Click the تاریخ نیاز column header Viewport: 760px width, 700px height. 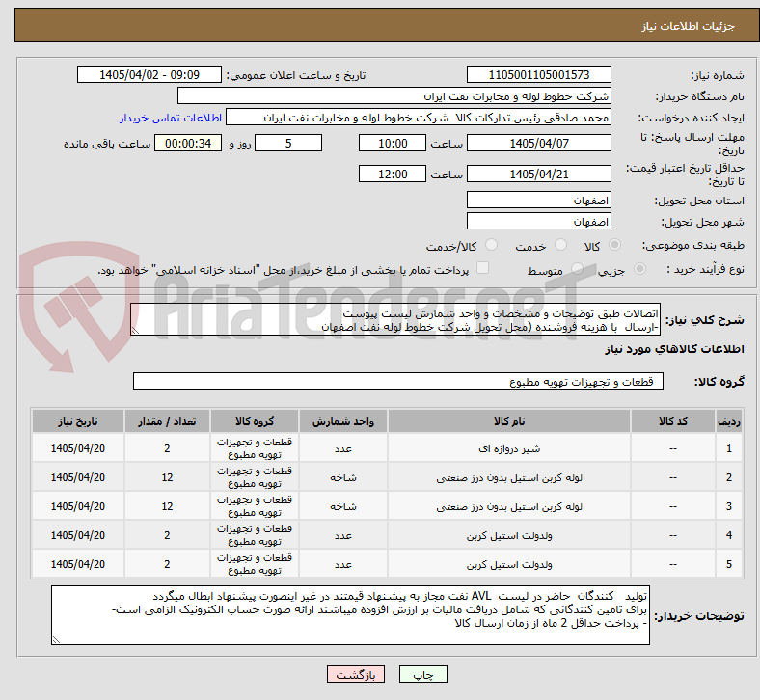[x=78, y=421]
